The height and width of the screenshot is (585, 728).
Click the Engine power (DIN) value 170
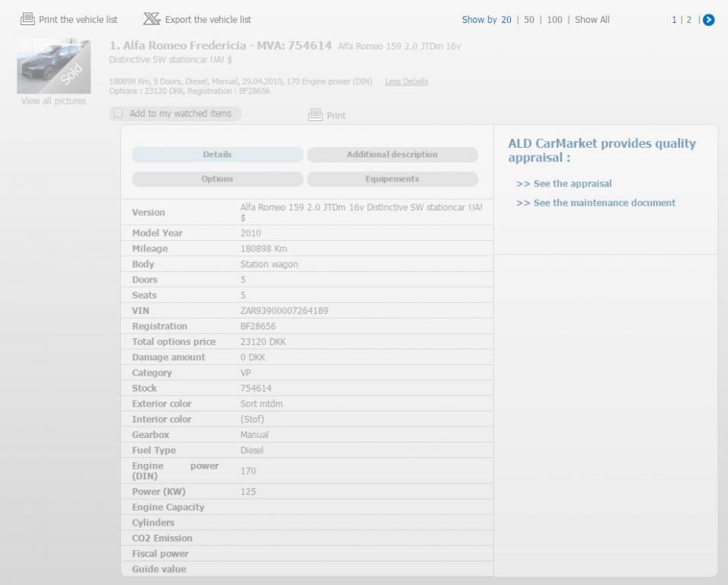coord(248,471)
